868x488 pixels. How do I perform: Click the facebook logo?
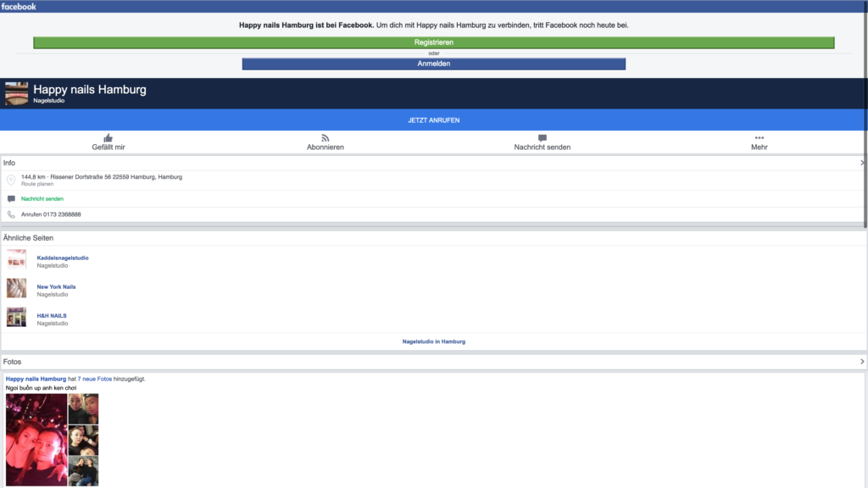tap(21, 5)
